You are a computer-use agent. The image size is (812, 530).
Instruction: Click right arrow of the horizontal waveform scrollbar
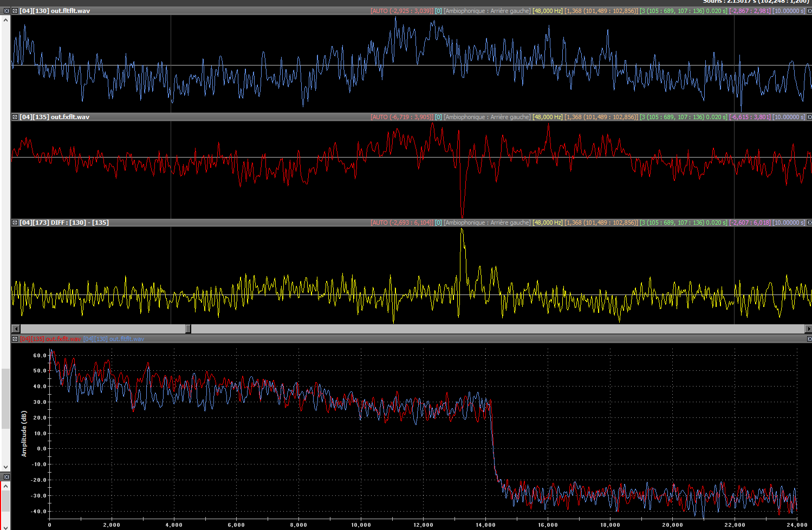pyautogui.click(x=808, y=329)
